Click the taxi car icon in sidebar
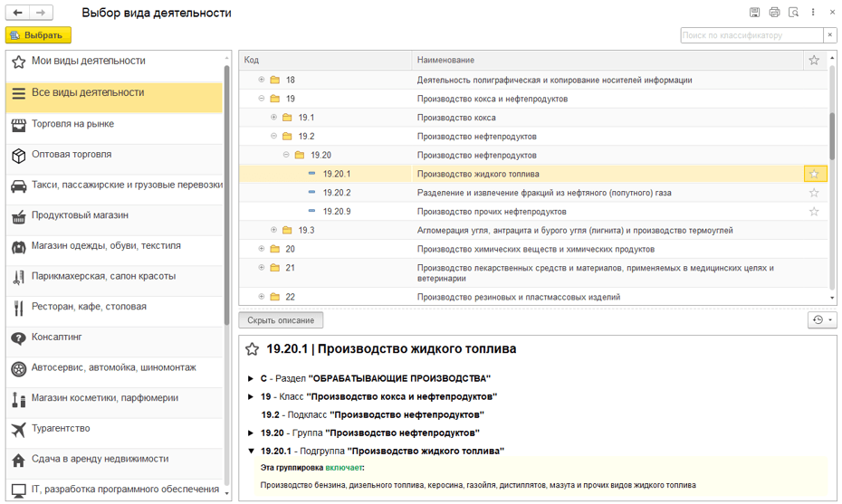Viewport: 842px width, 504px height. (18, 186)
